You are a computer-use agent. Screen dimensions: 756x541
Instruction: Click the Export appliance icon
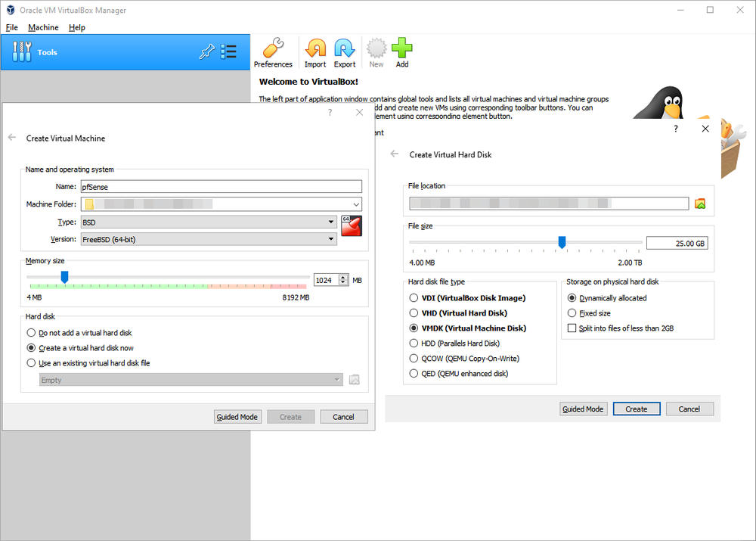tap(344, 53)
